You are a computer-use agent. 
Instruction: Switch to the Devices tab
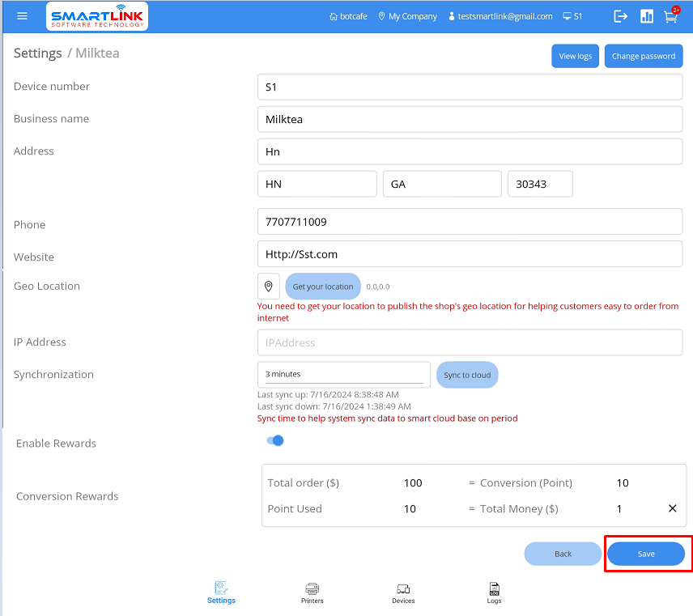(403, 593)
